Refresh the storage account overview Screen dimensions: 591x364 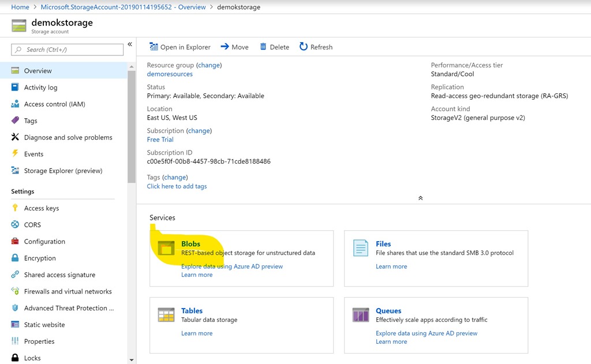pyautogui.click(x=316, y=47)
